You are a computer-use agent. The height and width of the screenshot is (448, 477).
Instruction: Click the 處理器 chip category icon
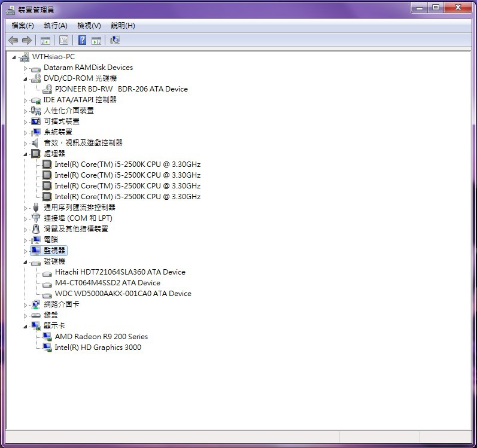coord(35,154)
